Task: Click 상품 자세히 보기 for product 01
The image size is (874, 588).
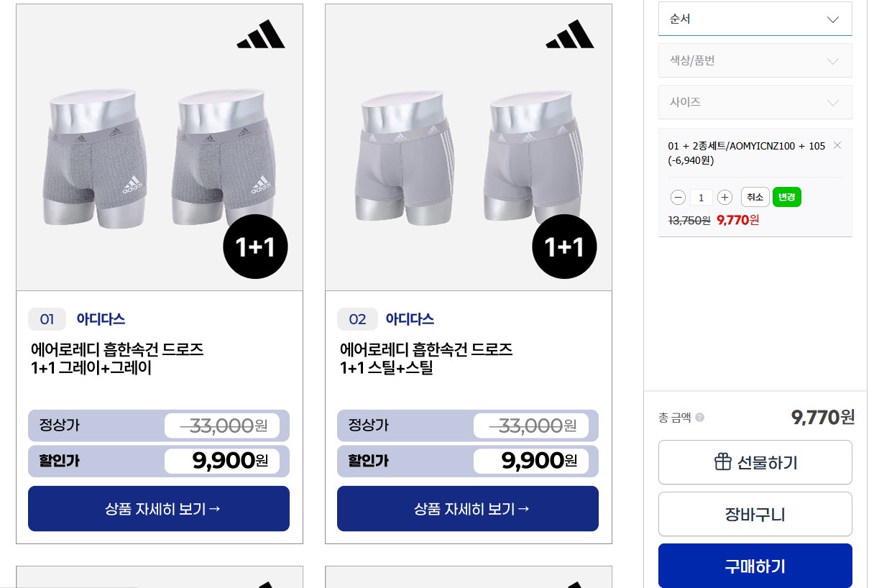Action: [x=159, y=509]
